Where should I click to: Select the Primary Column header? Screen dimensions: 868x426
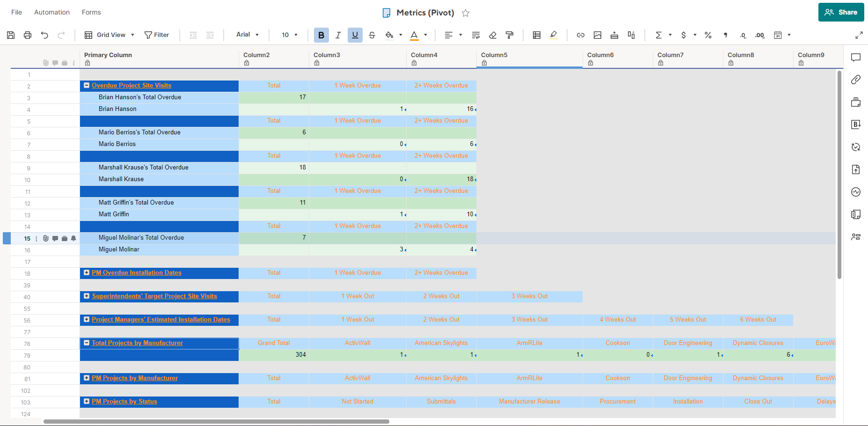coord(159,59)
